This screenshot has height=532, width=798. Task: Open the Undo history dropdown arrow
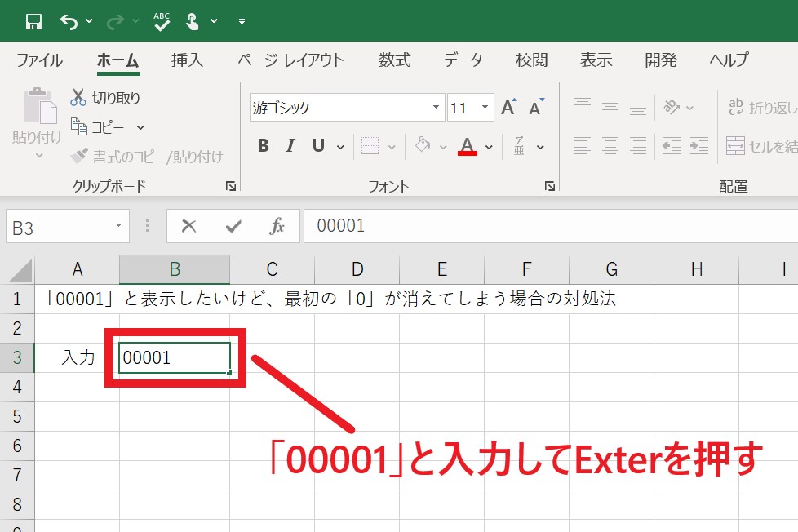89,21
